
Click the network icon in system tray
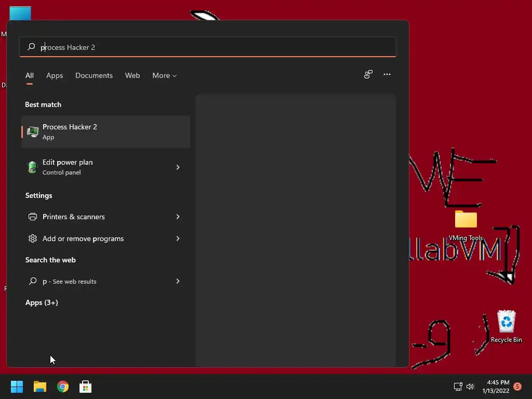pos(458,387)
